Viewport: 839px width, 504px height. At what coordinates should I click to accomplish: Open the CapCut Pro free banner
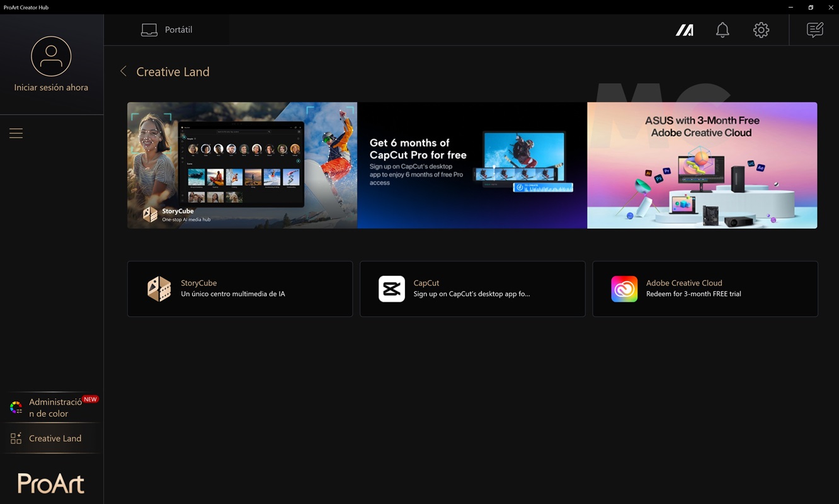coord(472,165)
